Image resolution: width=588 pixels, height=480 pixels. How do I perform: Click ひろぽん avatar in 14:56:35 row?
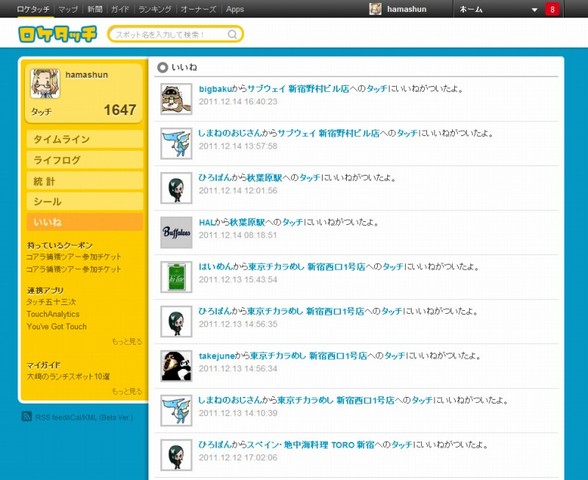(176, 321)
